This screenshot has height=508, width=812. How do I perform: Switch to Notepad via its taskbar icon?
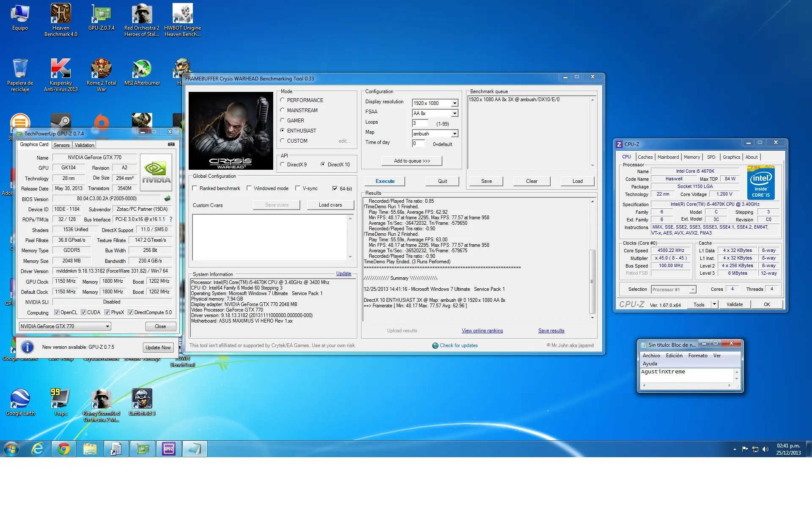click(195, 449)
